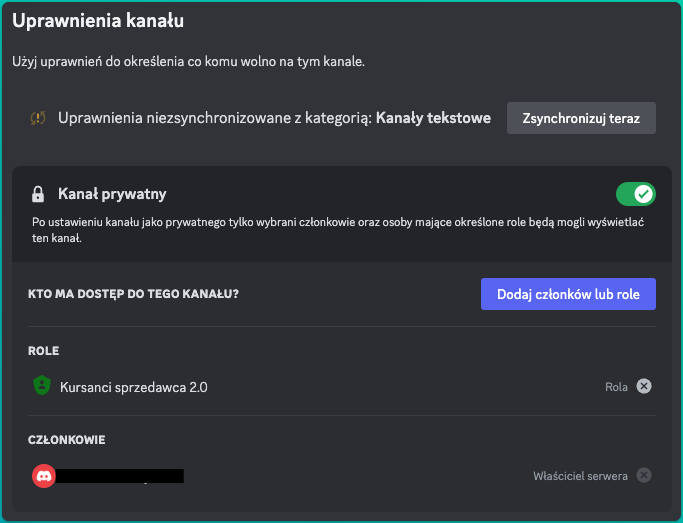Click the padlock icon beside Kanał prywatny
This screenshot has width=683, height=523.
[x=38, y=194]
